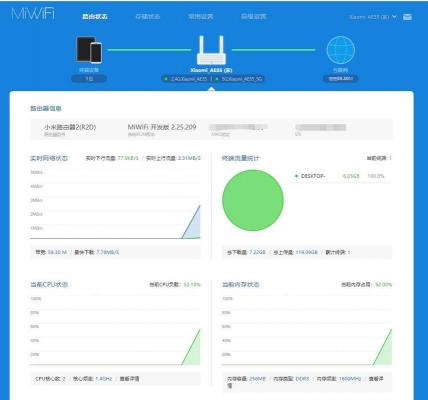
Task: Click connected devices count pill
Action: [89, 79]
